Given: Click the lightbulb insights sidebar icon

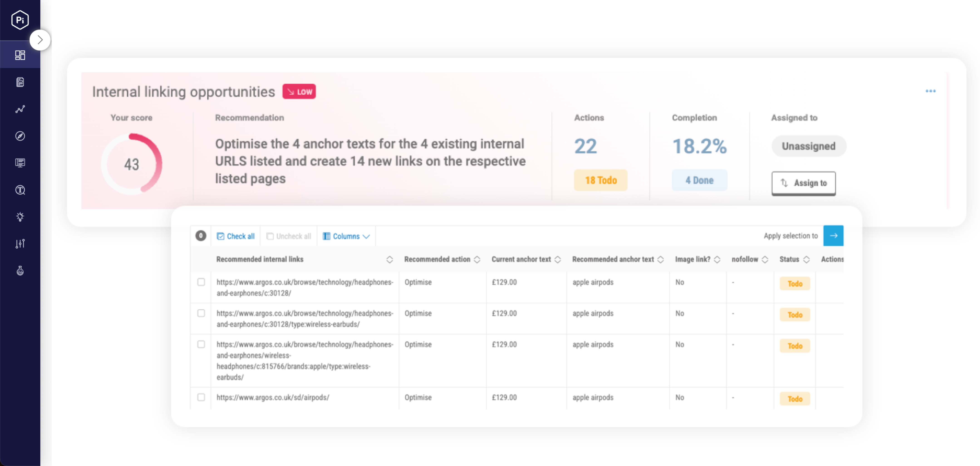Looking at the screenshot, I should coord(20,217).
